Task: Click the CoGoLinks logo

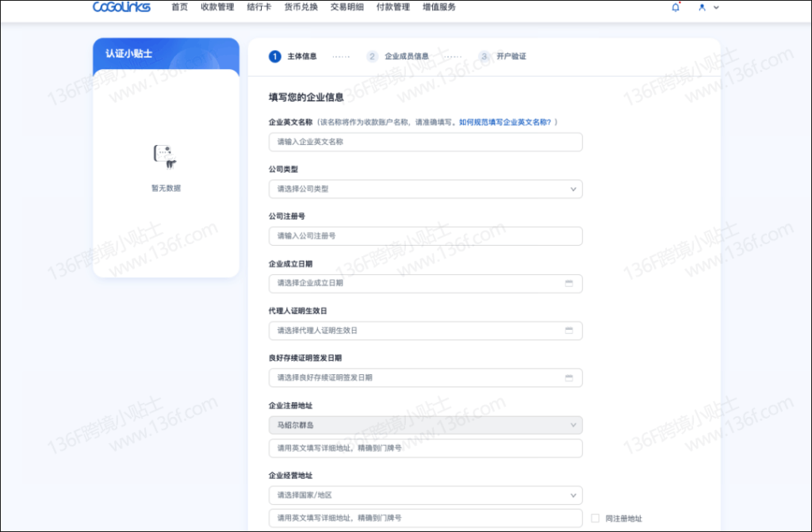Action: 121,6
